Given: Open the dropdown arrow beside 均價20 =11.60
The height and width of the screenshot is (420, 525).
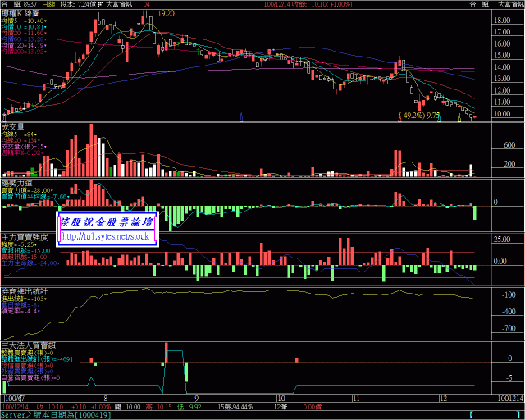Looking at the screenshot, I should 45,34.
